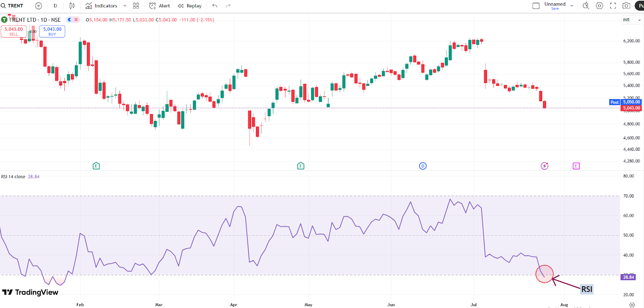Click the 5,043.00 SELL button
Viewport: 644px width, 308px height.
pyautogui.click(x=14, y=31)
